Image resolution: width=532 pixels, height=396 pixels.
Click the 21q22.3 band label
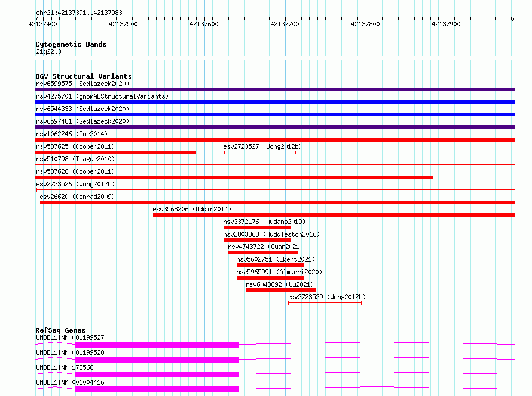pyautogui.click(x=48, y=51)
